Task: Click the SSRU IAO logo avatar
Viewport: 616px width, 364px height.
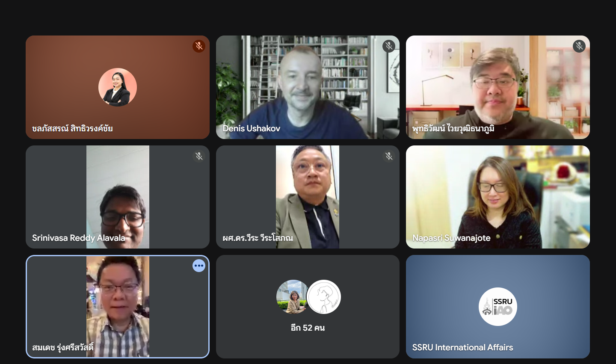Action: (498, 307)
